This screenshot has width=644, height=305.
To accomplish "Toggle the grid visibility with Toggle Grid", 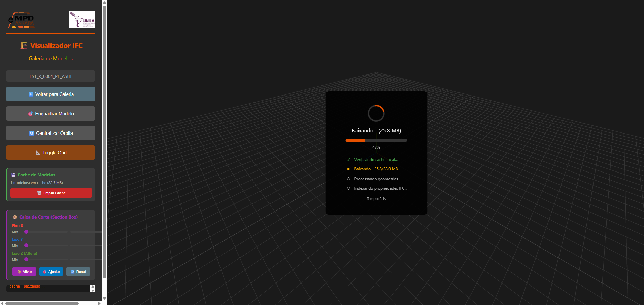I will click(x=50, y=152).
